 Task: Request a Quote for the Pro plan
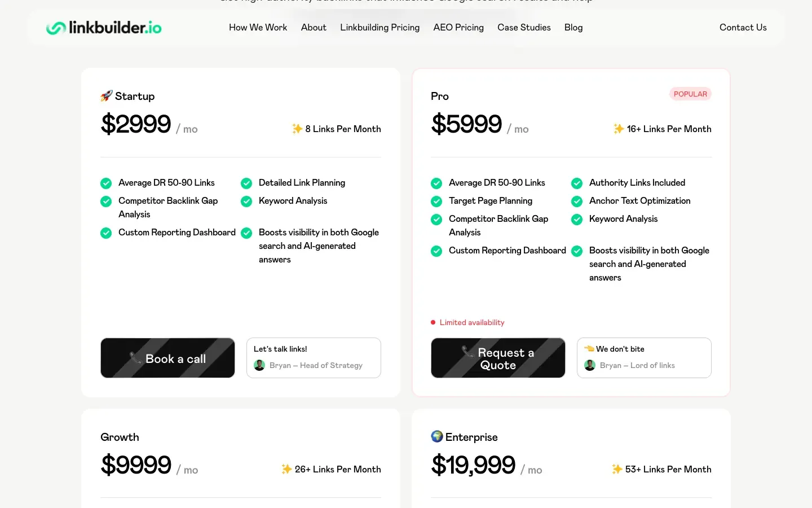(x=498, y=358)
